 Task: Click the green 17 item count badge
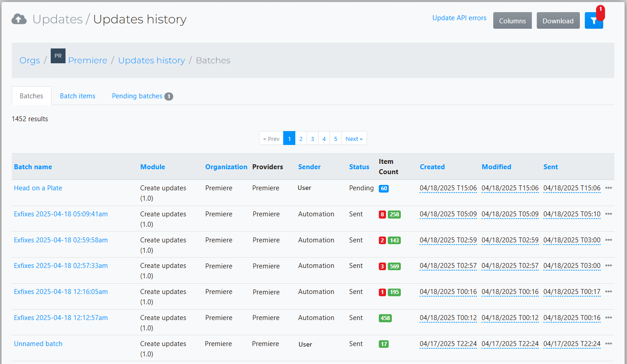(x=384, y=344)
